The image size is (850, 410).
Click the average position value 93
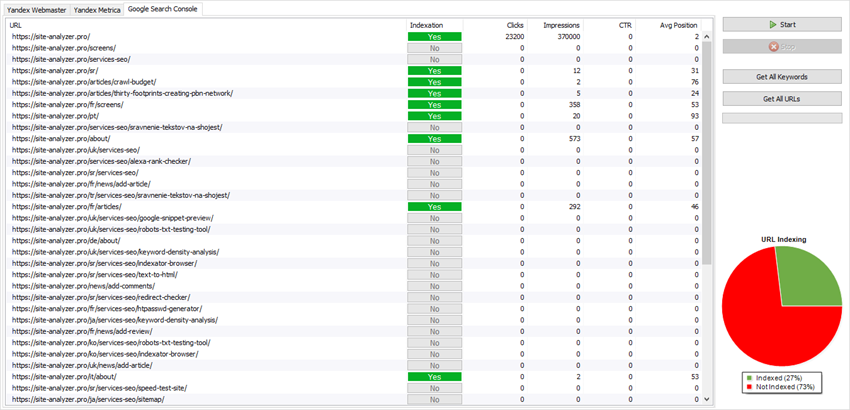click(695, 116)
